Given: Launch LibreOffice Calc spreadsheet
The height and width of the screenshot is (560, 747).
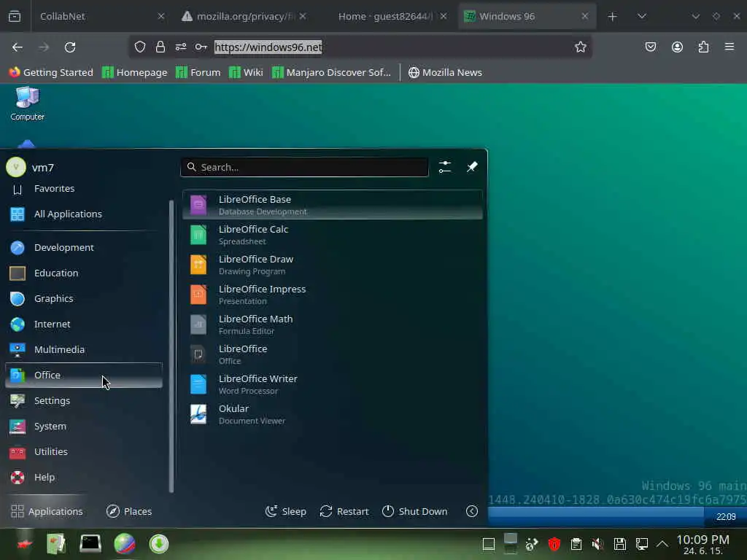Looking at the screenshot, I should [332, 235].
